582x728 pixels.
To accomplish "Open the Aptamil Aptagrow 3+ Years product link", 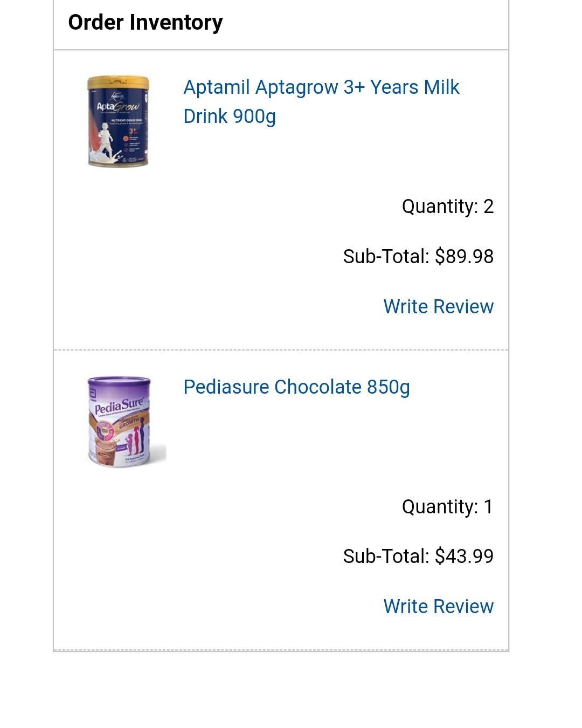I will (x=321, y=101).
